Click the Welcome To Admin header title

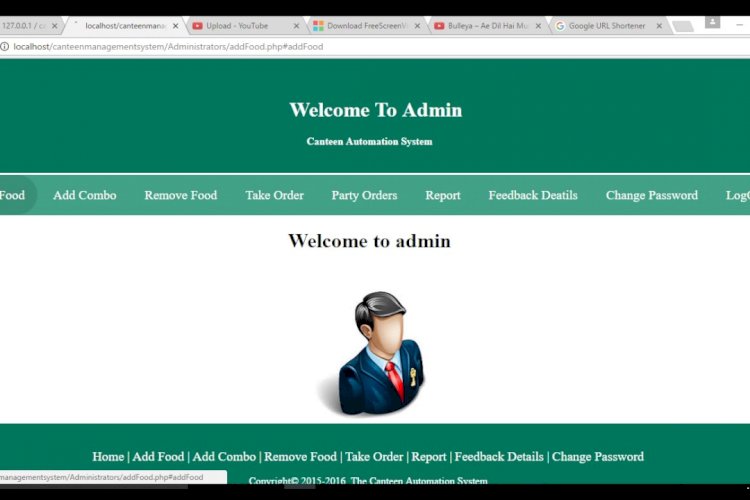pos(375,110)
